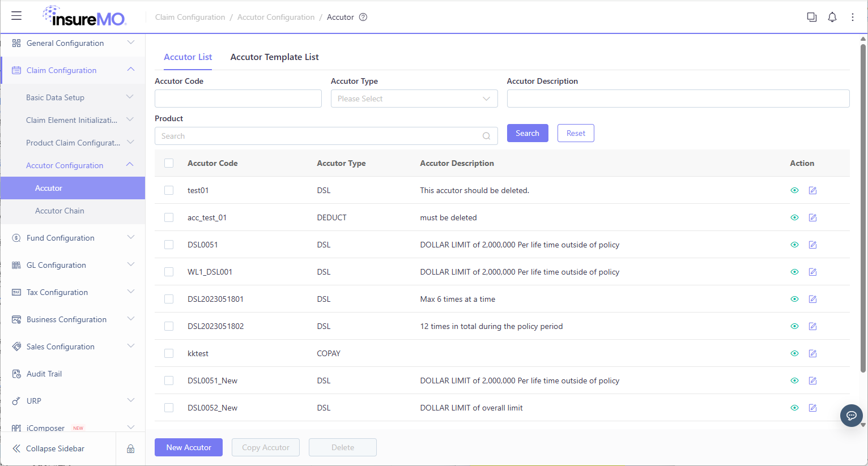The height and width of the screenshot is (466, 868).
Task: Check the kktest row checkbox
Action: (169, 353)
